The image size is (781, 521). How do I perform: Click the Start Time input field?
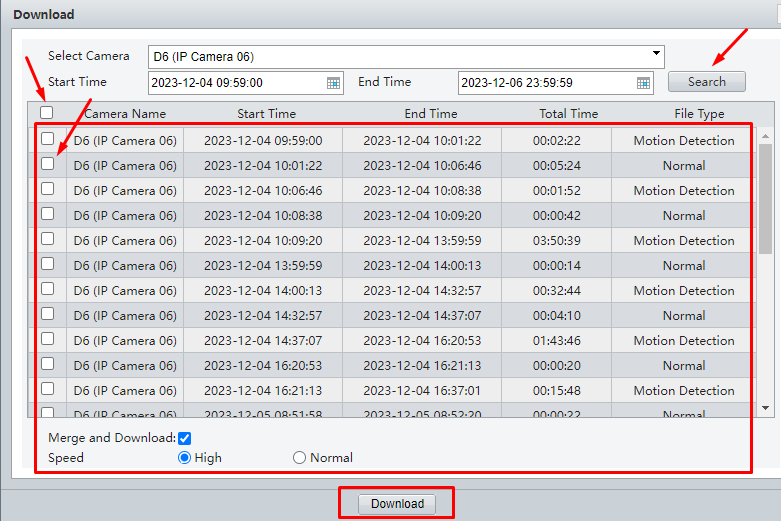[x=246, y=83]
